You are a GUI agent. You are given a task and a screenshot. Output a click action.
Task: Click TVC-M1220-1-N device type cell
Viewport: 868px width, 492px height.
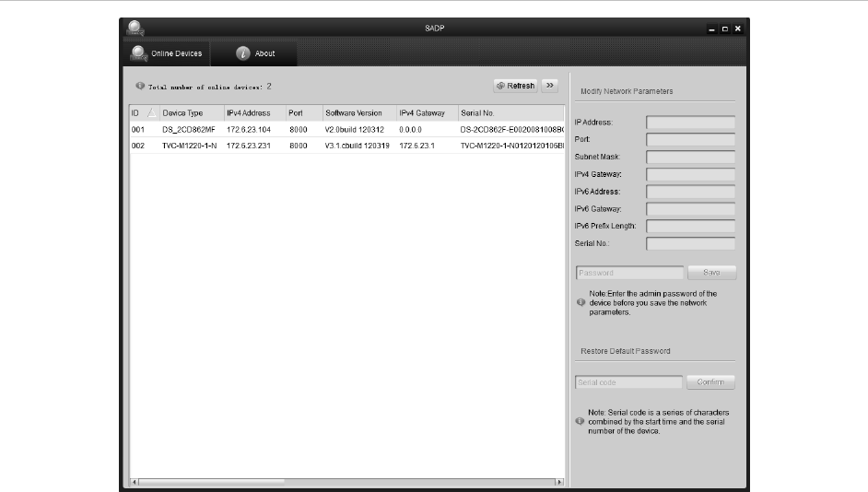coord(189,146)
